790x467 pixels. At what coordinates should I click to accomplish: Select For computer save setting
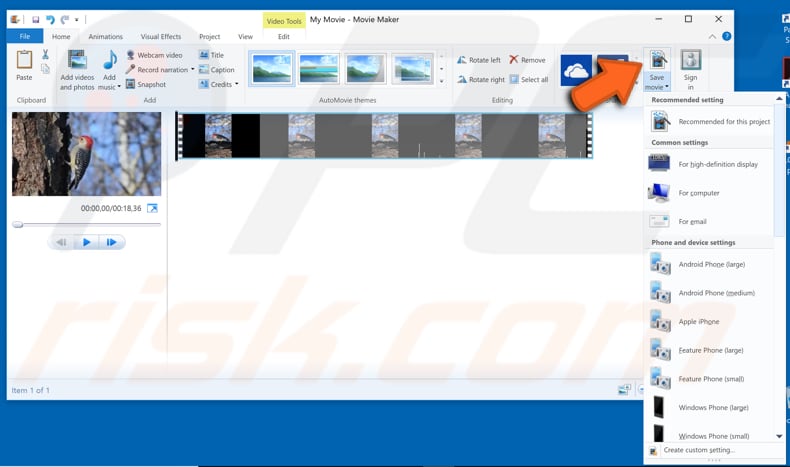point(710,193)
